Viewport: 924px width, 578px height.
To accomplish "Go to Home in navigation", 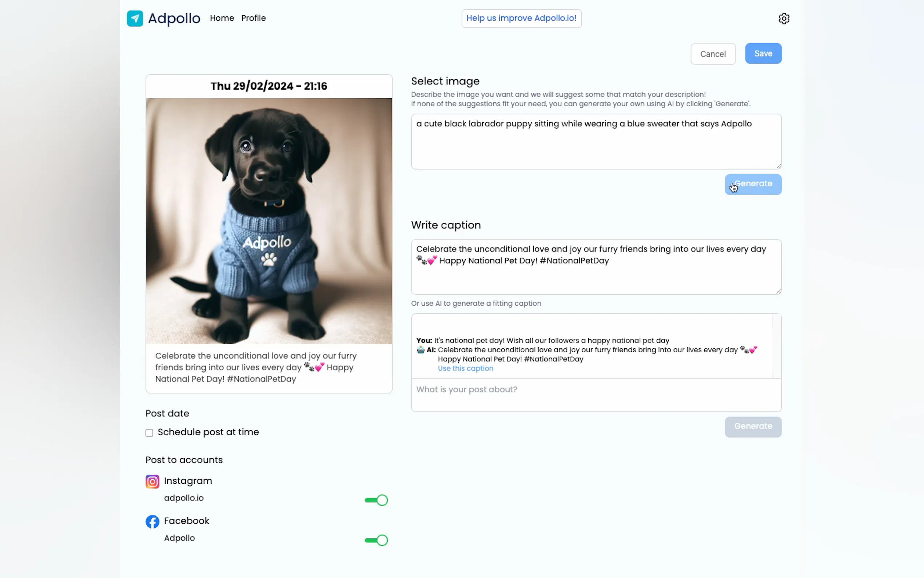I will pos(222,18).
